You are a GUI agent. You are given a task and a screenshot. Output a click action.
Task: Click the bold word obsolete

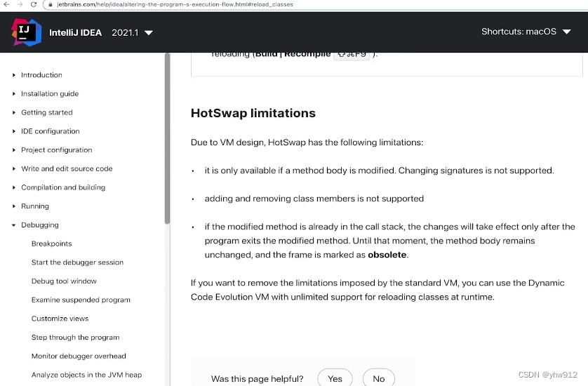point(387,255)
